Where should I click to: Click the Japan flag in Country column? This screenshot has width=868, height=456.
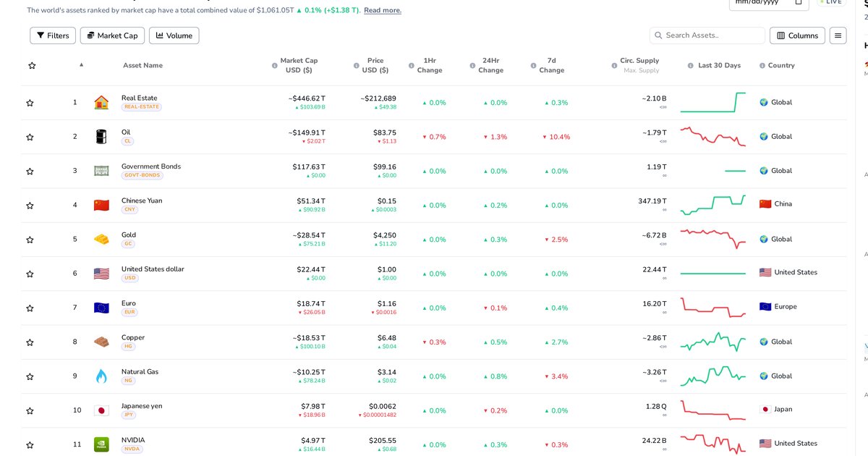pos(764,409)
